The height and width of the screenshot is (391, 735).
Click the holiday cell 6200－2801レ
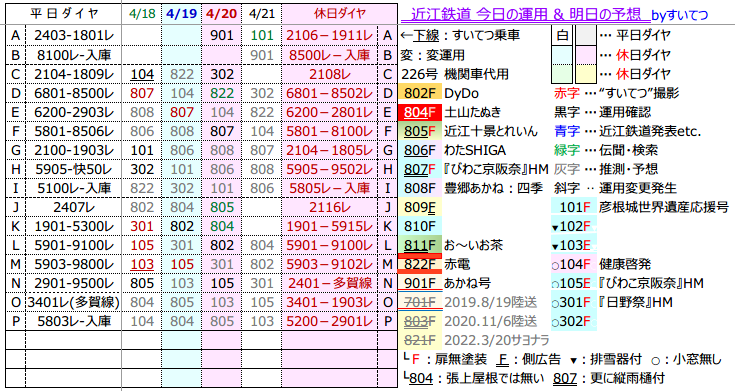point(330,112)
